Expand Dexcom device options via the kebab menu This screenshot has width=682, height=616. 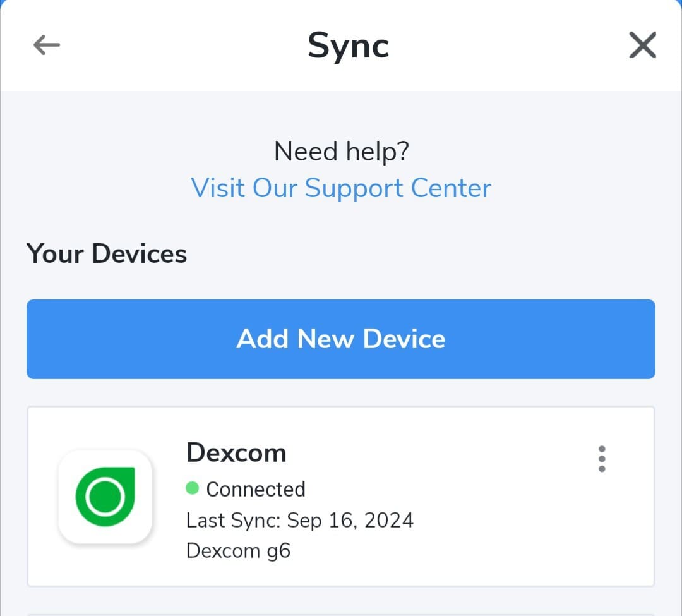point(602,458)
